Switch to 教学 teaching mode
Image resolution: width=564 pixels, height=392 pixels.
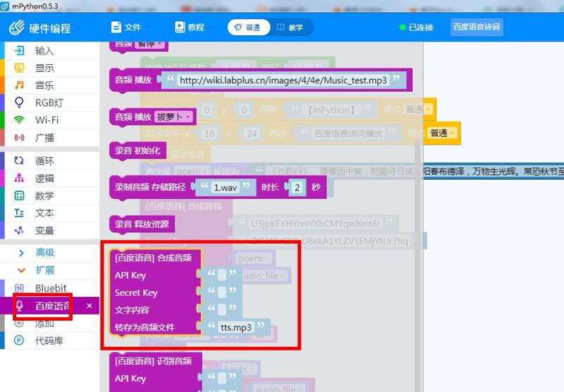tap(290, 27)
